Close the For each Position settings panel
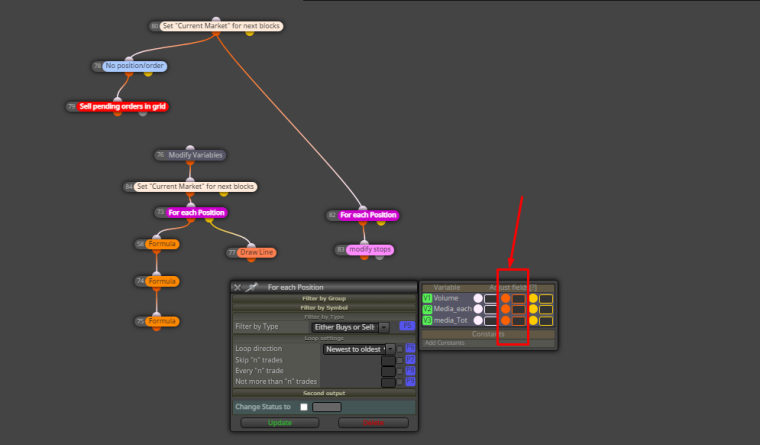The image size is (760, 445). [238, 287]
